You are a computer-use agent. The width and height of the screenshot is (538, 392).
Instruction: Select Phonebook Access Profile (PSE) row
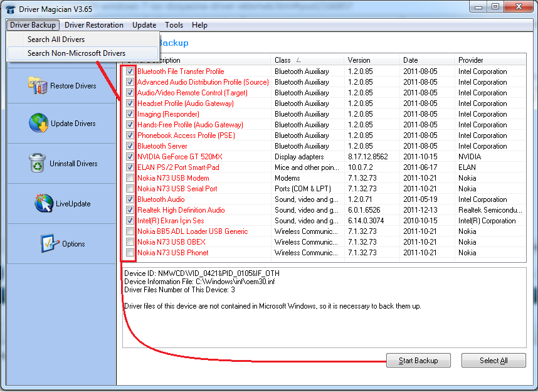tap(324, 135)
